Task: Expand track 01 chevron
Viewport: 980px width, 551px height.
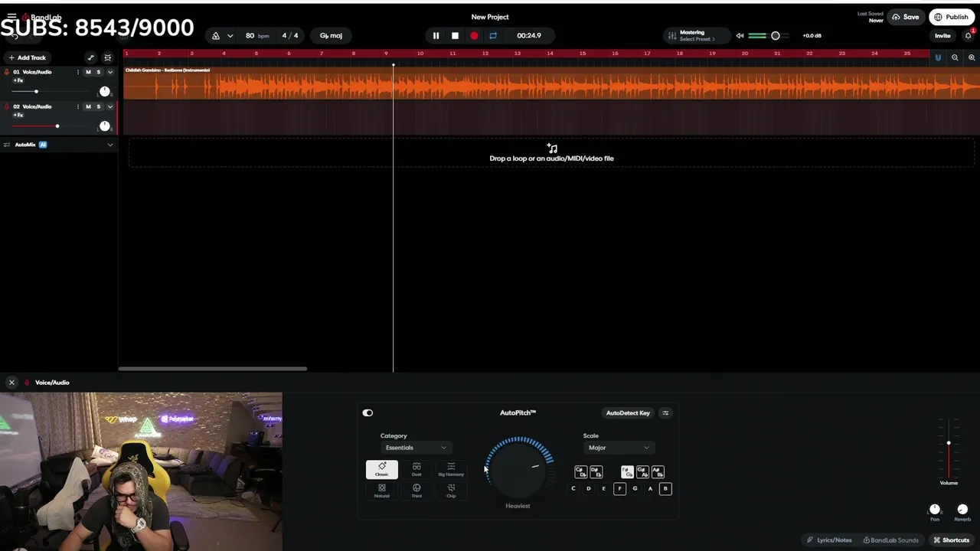Action: click(109, 72)
